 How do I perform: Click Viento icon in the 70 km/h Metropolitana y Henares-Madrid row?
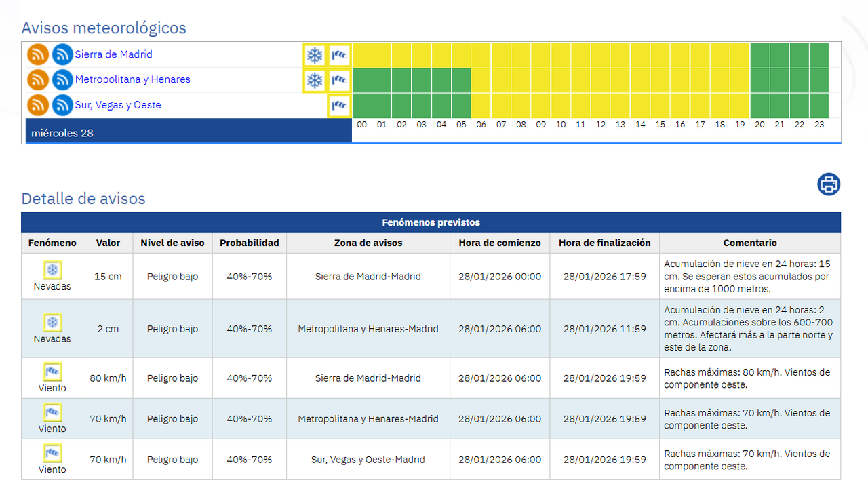[x=52, y=412]
